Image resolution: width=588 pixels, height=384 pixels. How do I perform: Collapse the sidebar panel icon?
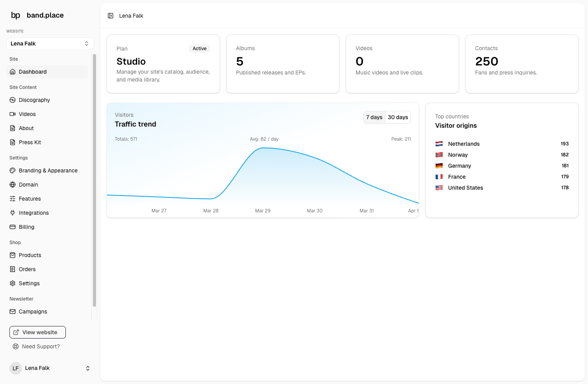[111, 16]
